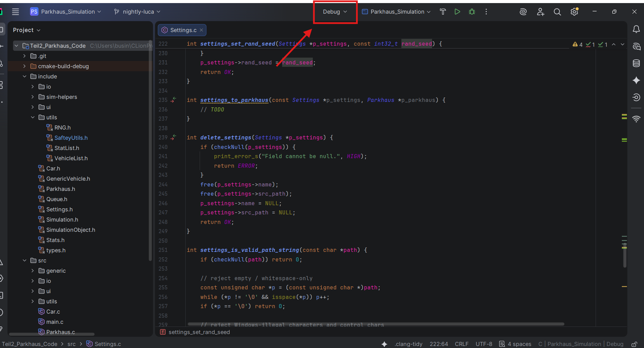Open the Parkhaus_Simulation run configuration dropdown
This screenshot has height=348, width=644.
[x=396, y=12]
